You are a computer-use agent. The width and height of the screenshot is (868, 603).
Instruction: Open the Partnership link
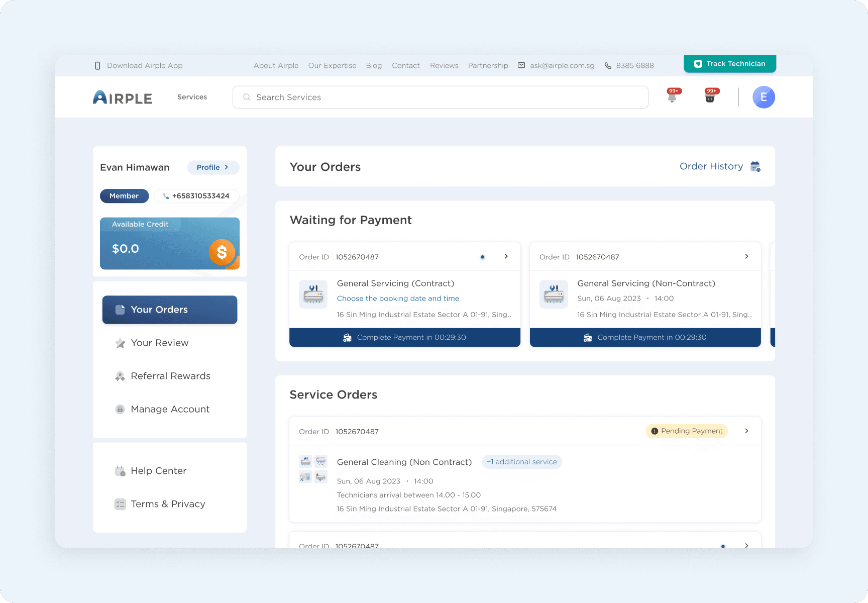[x=488, y=66]
